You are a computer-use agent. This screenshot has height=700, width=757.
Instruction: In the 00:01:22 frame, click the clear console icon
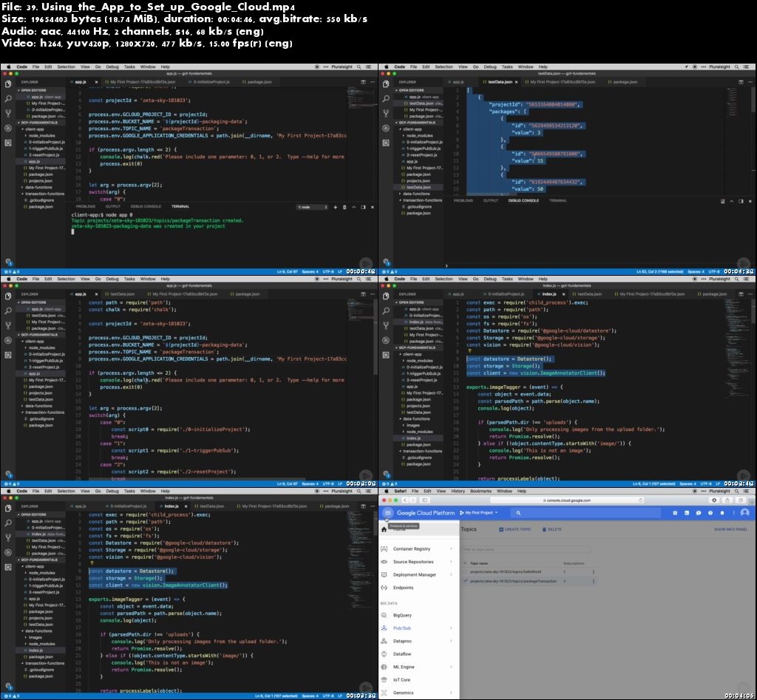(x=722, y=201)
